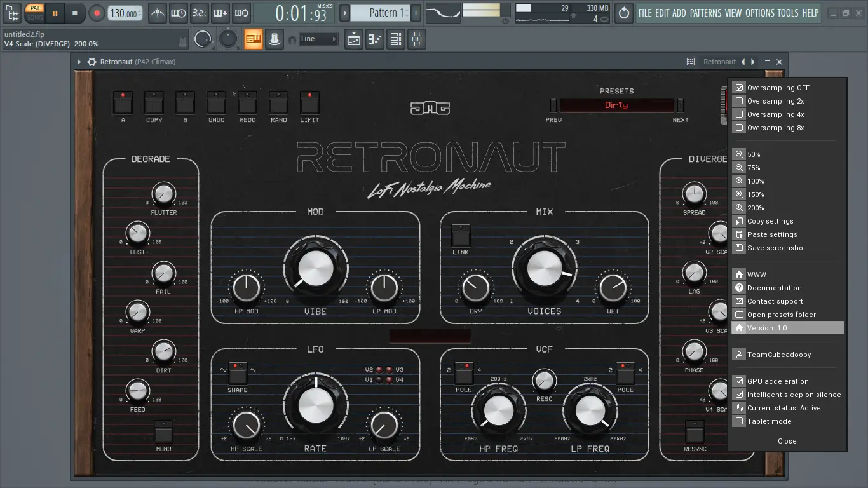Disable GPU acceleration checkbox
The width and height of the screenshot is (868, 488).
(x=739, y=381)
